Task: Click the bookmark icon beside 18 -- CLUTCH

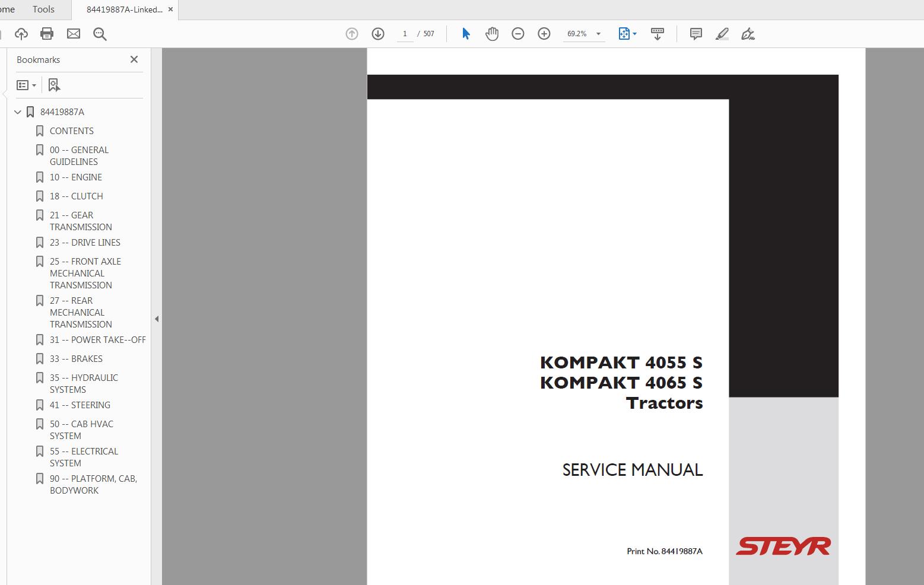Action: tap(40, 196)
